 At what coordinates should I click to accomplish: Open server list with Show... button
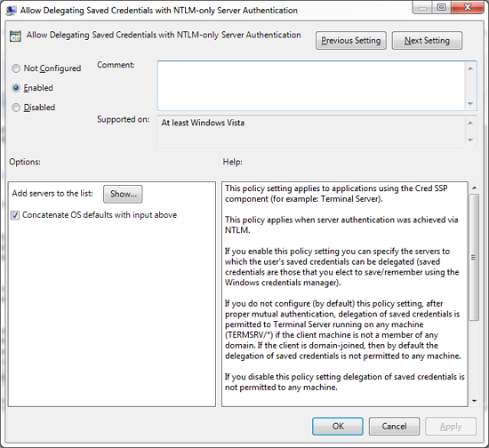[123, 194]
